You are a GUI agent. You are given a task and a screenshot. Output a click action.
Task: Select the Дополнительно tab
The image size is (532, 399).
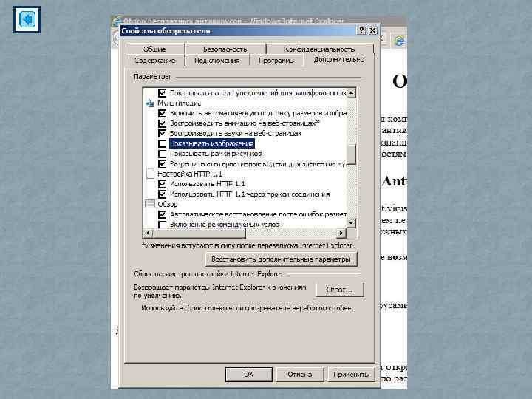click(339, 60)
